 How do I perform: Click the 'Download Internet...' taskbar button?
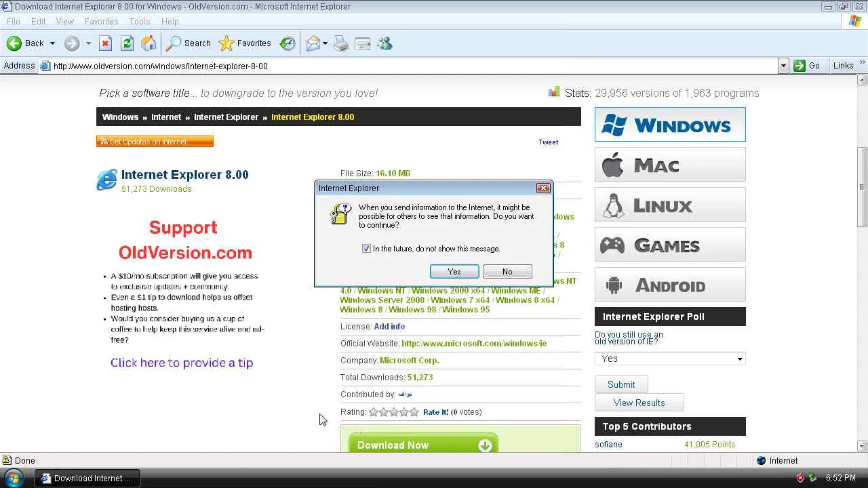(x=87, y=478)
